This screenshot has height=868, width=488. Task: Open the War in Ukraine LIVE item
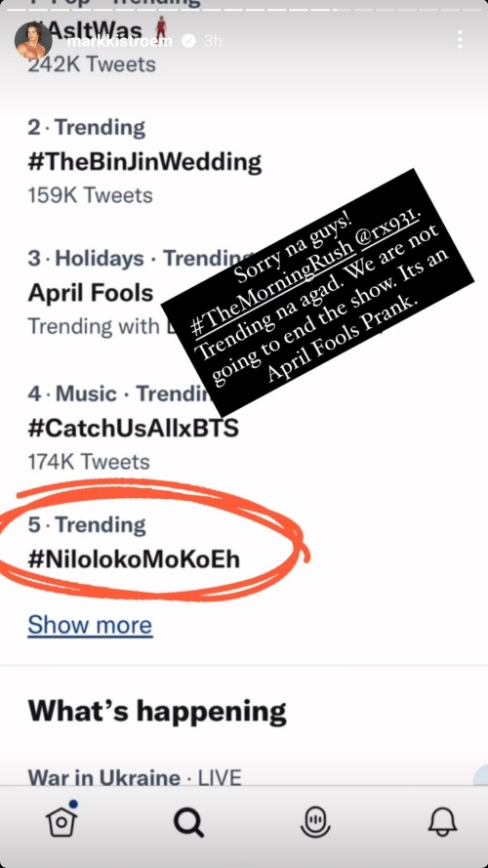135,777
